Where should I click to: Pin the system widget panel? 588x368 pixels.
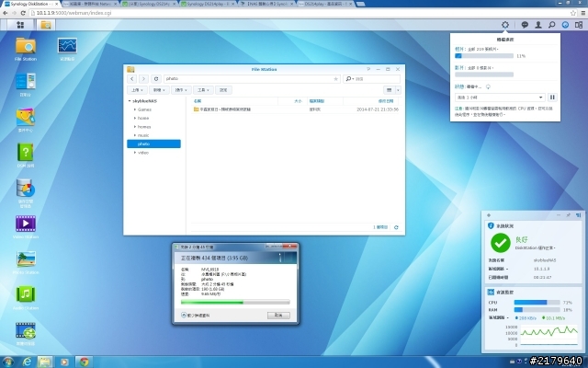point(568,215)
